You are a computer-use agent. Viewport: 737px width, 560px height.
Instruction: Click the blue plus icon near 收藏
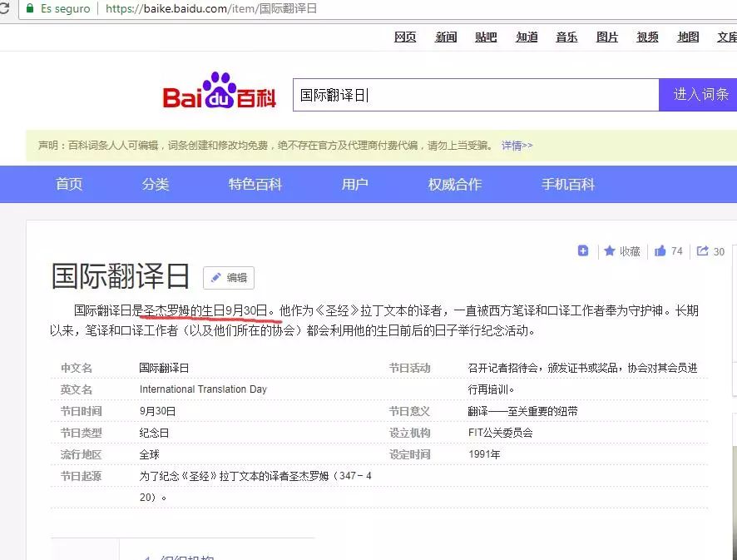[583, 250]
